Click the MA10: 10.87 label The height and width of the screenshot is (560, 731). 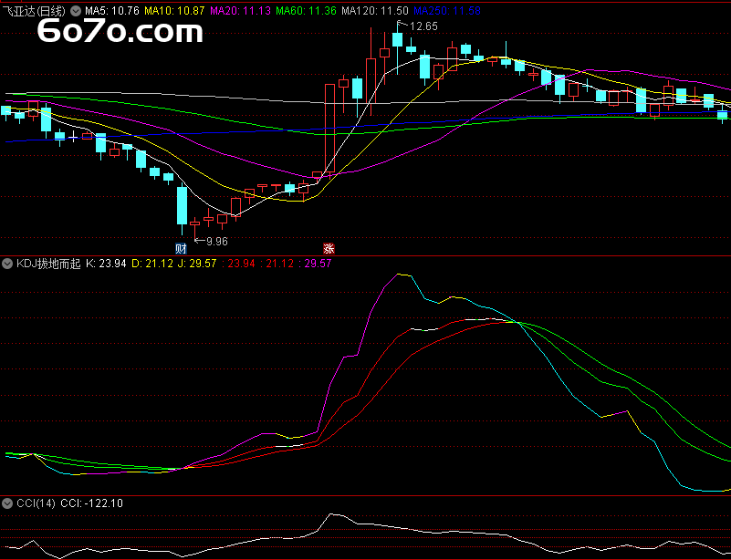pos(174,11)
